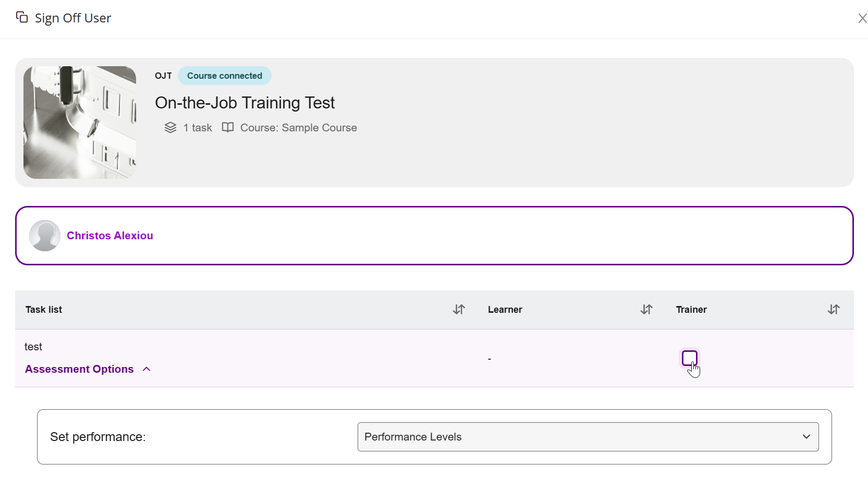Click the layers icon next to 1 task
Image resolution: width=868 pixels, height=477 pixels.
[x=170, y=128]
